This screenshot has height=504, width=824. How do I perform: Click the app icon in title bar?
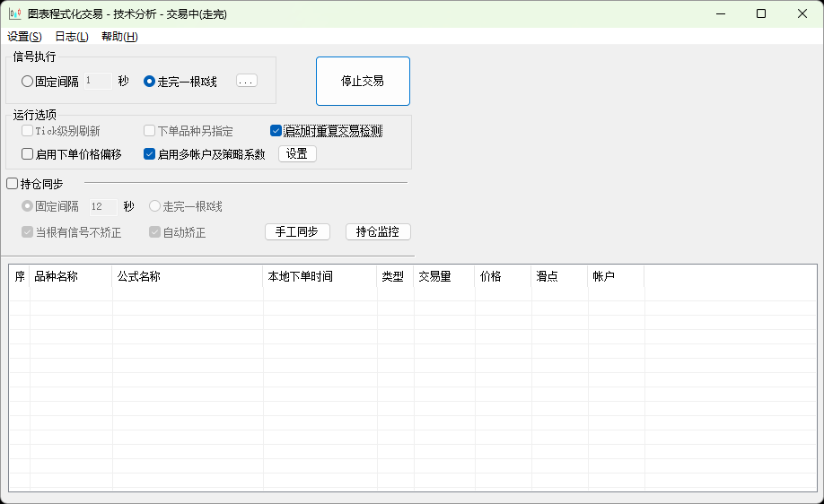(x=14, y=13)
